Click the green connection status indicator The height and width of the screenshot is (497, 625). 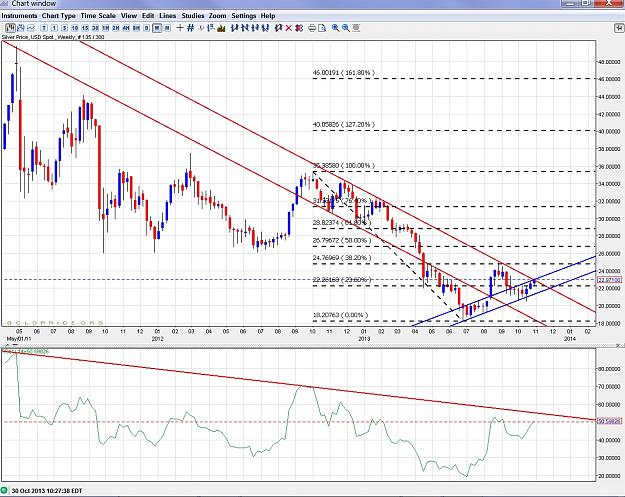tap(4, 490)
